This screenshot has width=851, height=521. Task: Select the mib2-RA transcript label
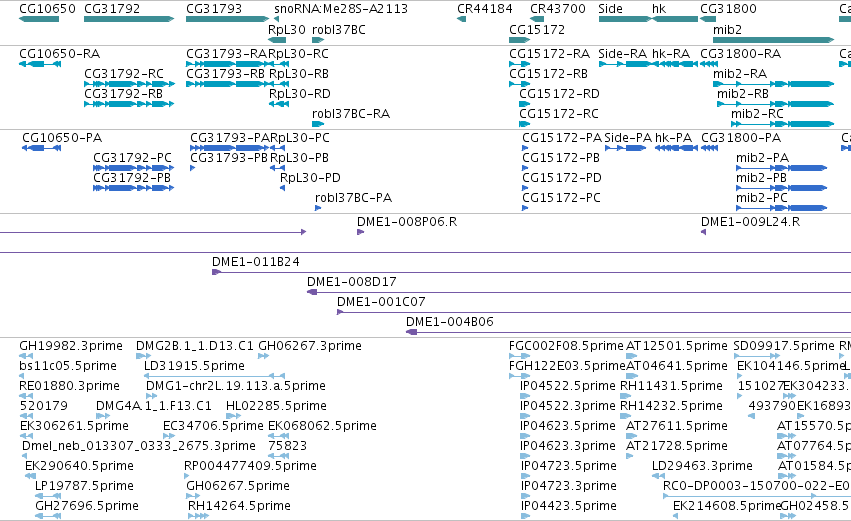click(x=740, y=74)
